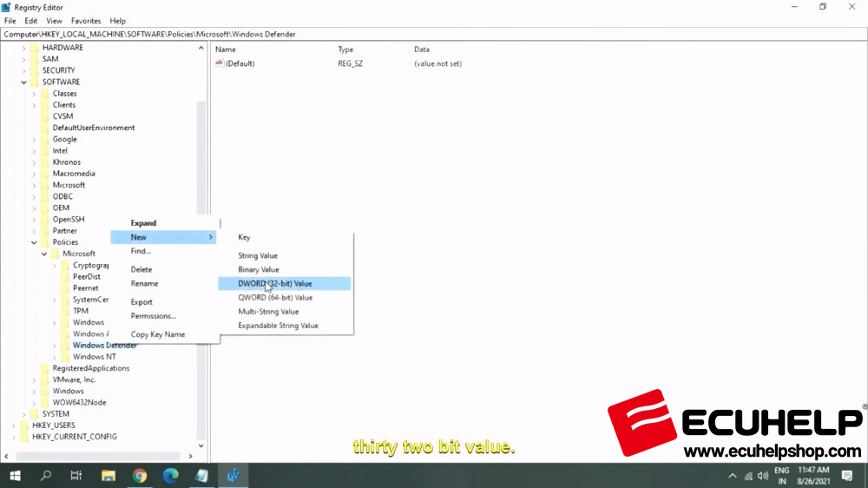Click the Registry Editor app icon in title bar

click(x=6, y=7)
